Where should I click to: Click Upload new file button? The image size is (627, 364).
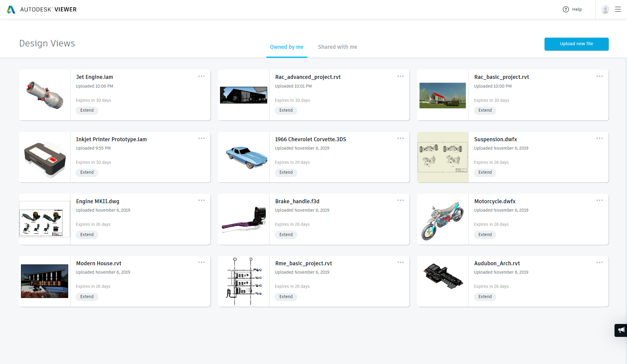point(576,44)
